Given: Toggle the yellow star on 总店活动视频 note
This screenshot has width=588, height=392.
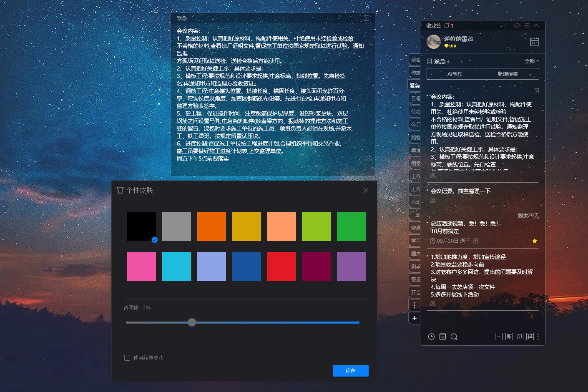Looking at the screenshot, I should tap(535, 241).
